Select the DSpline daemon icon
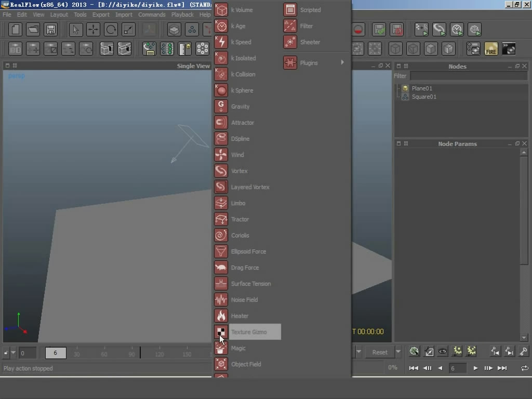Screen dimensions: 532x399 tap(221, 139)
